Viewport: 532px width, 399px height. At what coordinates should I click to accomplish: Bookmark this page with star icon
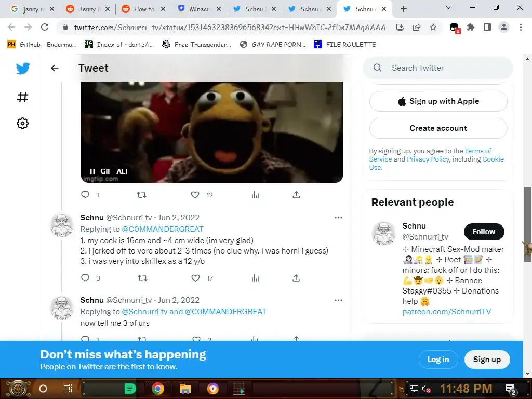click(433, 28)
